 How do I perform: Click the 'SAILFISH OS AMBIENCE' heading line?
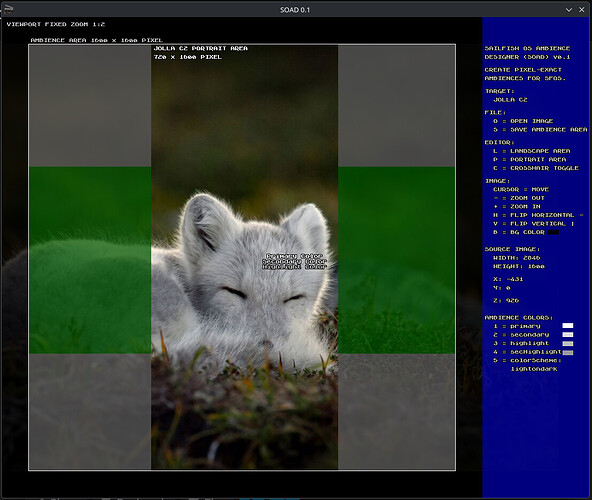[x=527, y=48]
